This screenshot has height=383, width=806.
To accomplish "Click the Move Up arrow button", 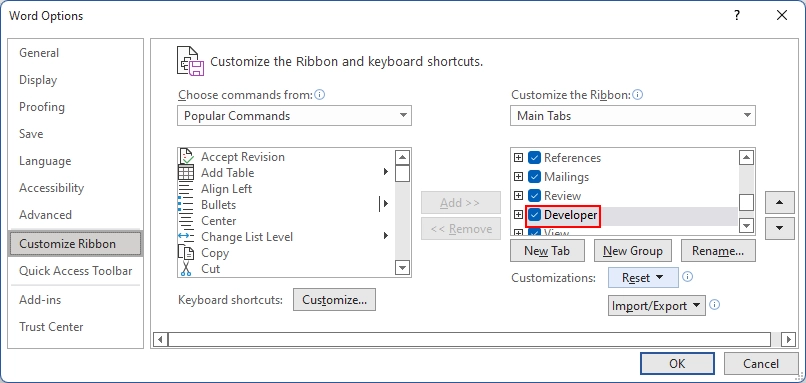I will (779, 202).
